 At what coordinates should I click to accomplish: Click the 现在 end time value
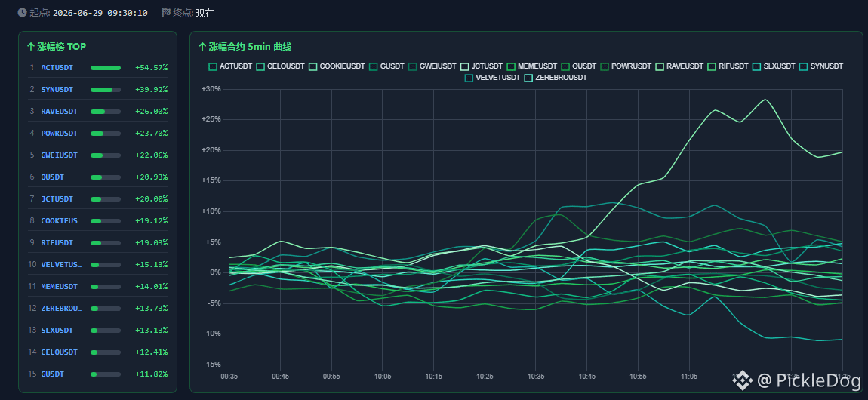pyautogui.click(x=205, y=13)
